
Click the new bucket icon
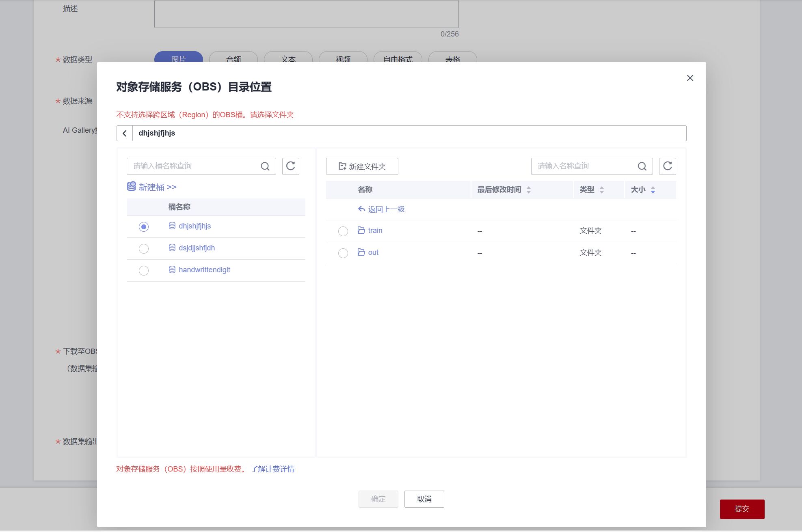131,187
